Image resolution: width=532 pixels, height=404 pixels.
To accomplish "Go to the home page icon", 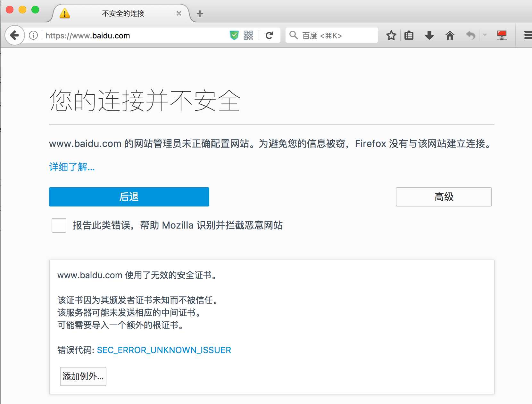I will (x=450, y=35).
